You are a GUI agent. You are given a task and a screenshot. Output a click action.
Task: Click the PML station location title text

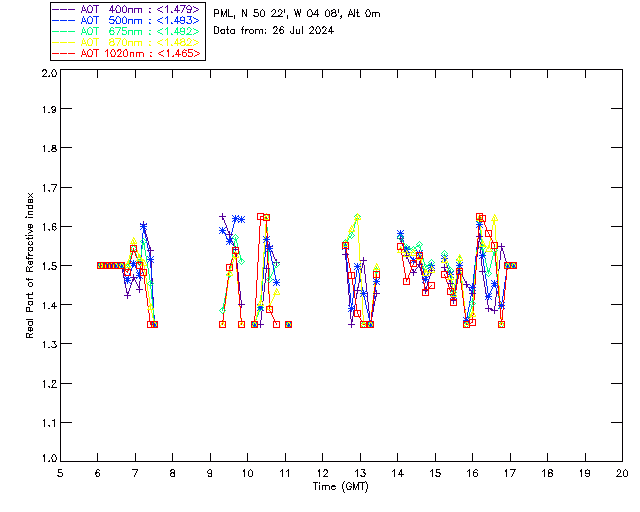click(297, 14)
